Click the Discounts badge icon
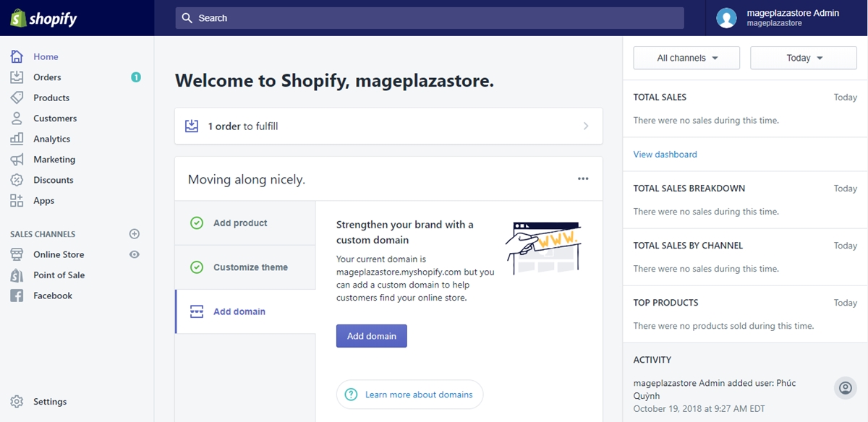Screen dimensions: 868x422 17,180
